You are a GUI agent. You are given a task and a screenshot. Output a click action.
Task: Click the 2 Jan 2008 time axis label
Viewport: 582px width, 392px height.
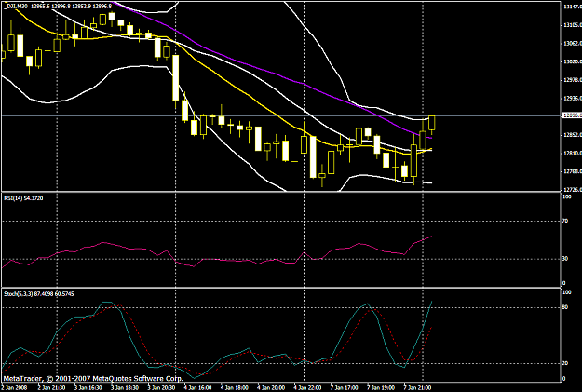[14, 388]
